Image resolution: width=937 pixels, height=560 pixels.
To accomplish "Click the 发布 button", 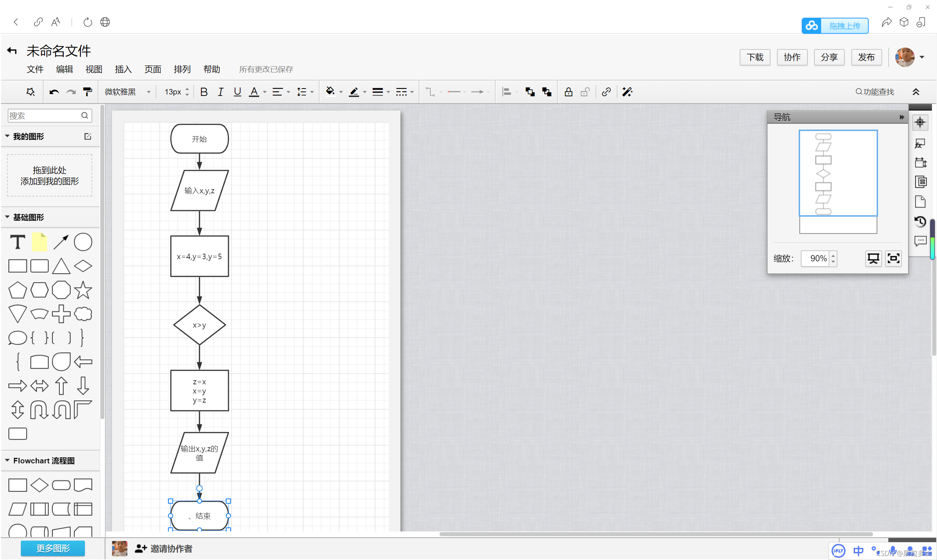I will point(866,57).
